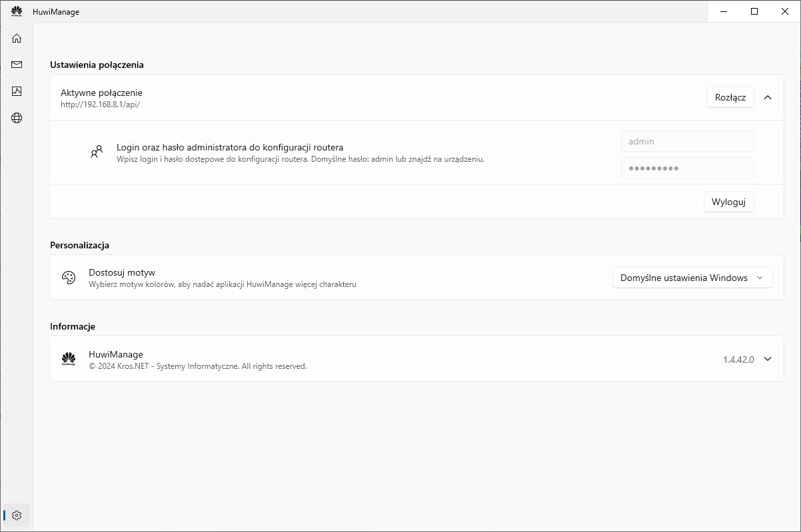Open the Home page in sidebar
801x532 pixels.
click(17, 38)
